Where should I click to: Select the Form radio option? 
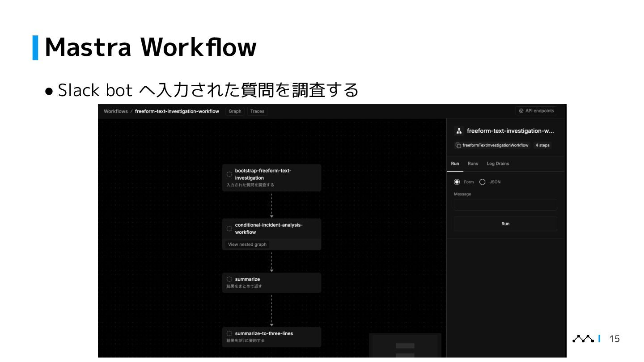pyautogui.click(x=457, y=182)
